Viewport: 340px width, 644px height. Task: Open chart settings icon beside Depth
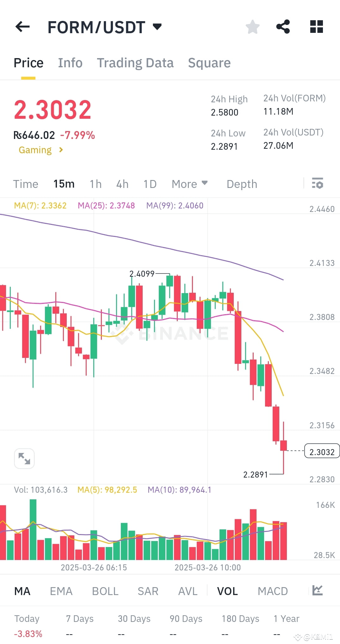point(318,184)
